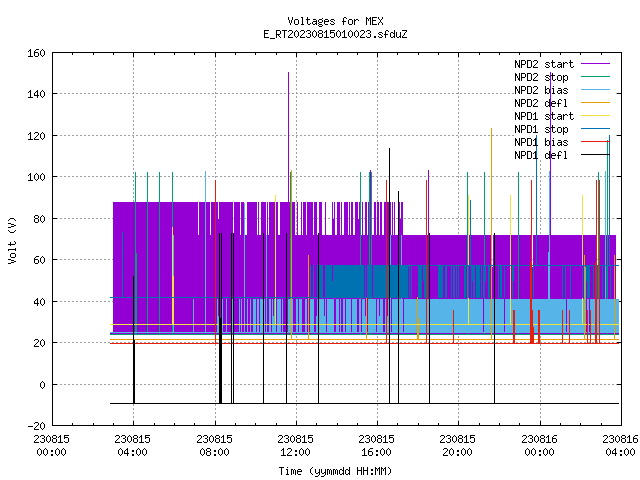Click the green line sample beside NPD2 stop
Image resolution: width=640 pixels, height=480 pixels.
tap(596, 77)
